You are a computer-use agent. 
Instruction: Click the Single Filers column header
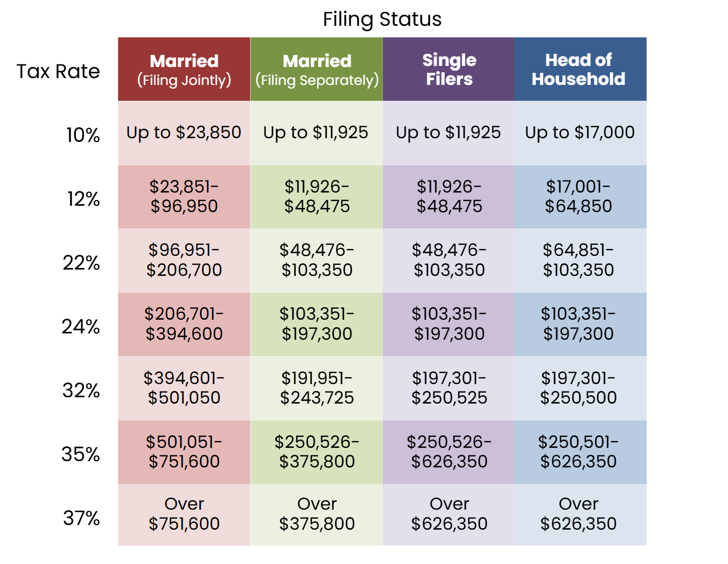point(449,70)
